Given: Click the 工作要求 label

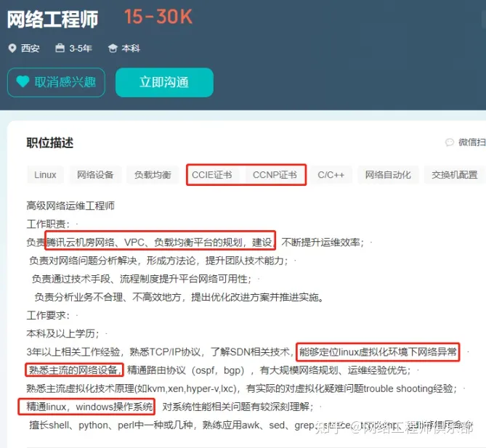Looking at the screenshot, I should tap(49, 315).
